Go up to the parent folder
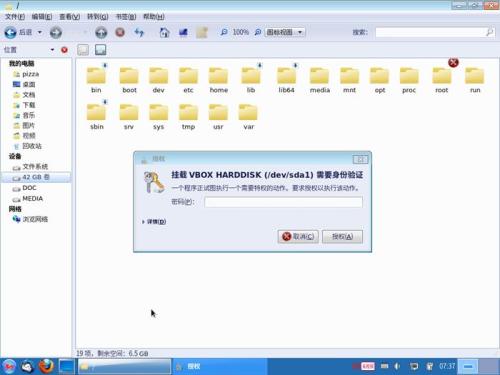The image size is (500, 375). pyautogui.click(x=101, y=32)
